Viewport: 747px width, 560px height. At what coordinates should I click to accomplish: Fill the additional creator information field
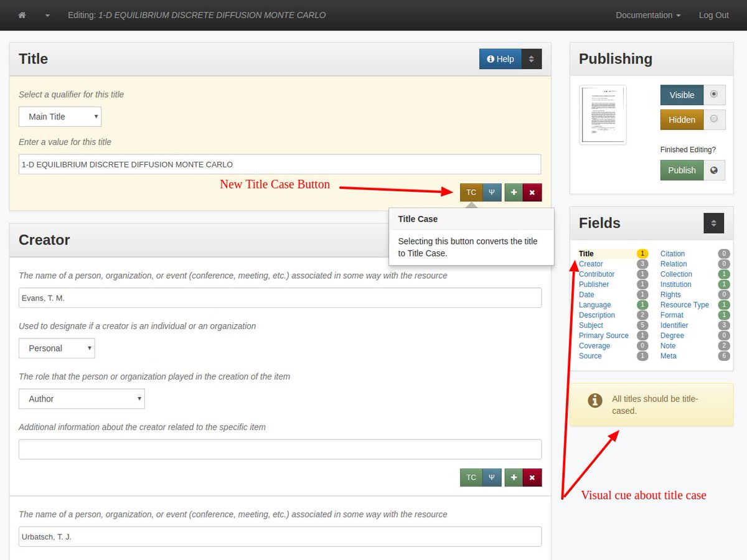280,449
